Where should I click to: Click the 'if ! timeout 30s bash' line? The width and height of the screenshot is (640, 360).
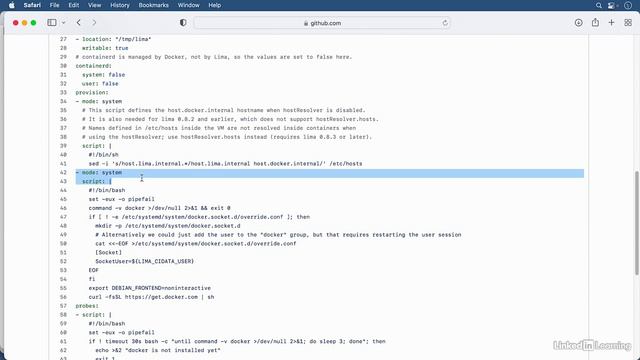pos(237,341)
